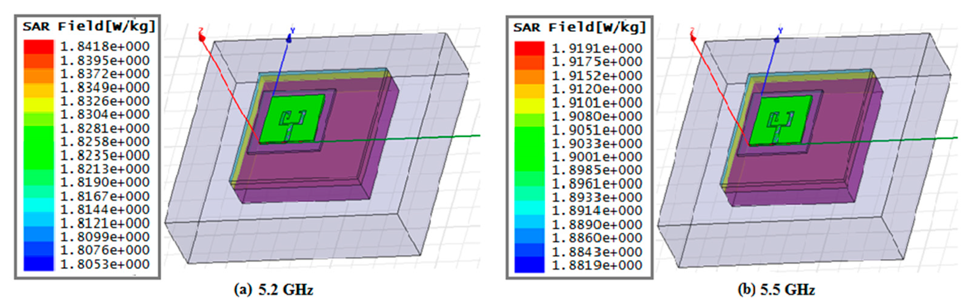Select value 1.8258e+000 in left legend

point(105,142)
